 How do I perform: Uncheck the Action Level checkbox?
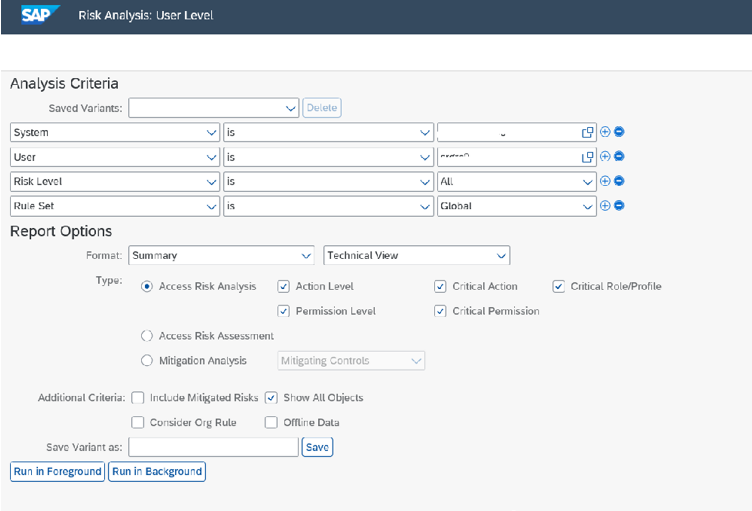283,286
